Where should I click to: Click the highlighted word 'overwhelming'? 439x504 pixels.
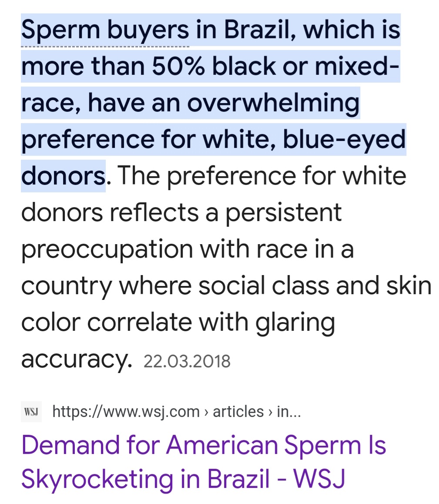pos(273,103)
